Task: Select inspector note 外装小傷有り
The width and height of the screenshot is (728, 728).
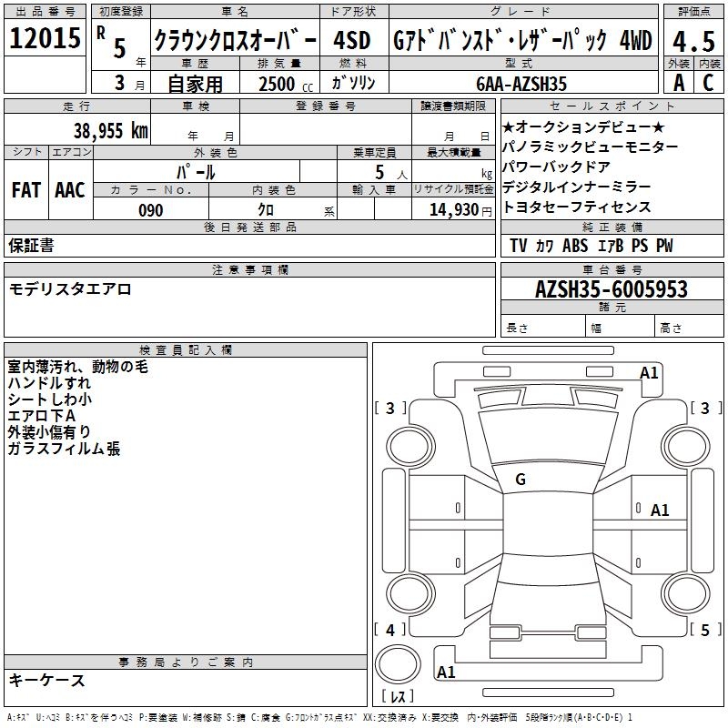Action: [x=49, y=431]
